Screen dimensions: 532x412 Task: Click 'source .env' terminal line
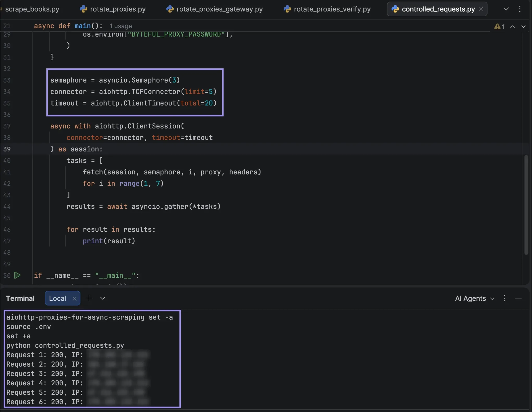coord(29,327)
